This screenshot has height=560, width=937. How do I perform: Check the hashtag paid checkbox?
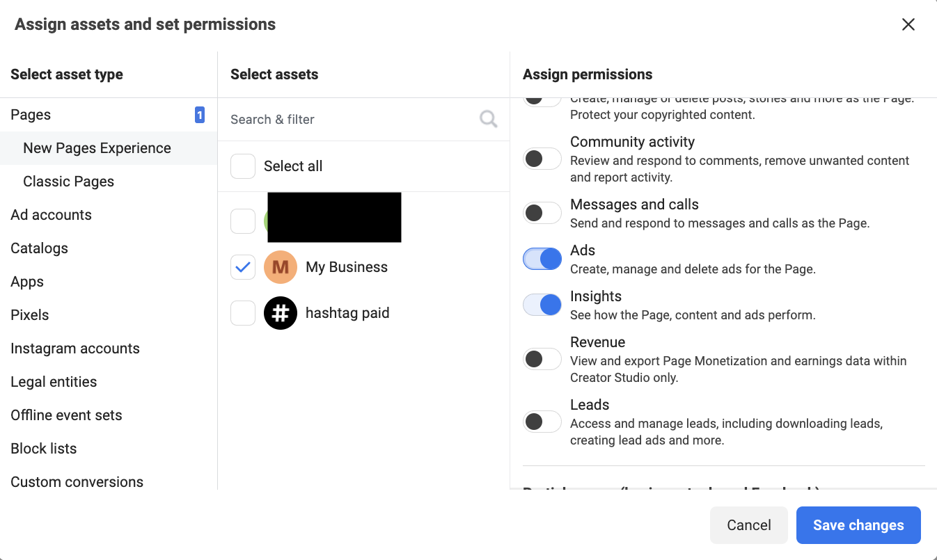pos(243,313)
